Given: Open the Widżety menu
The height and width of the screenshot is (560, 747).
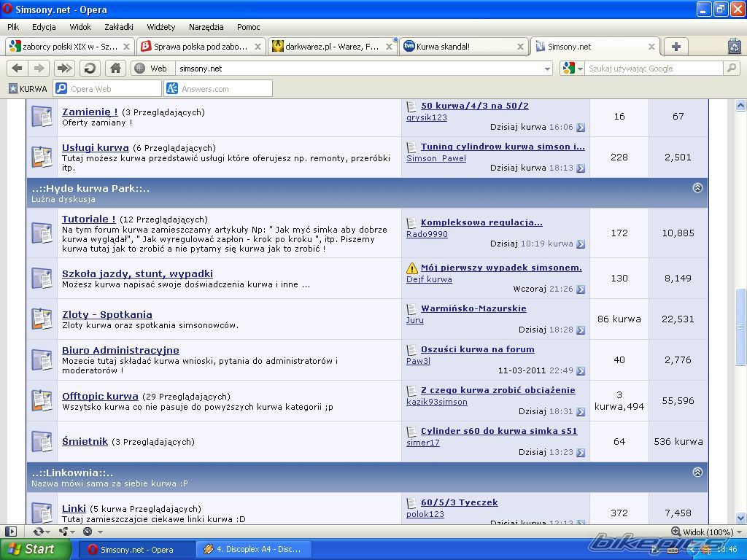Looking at the screenshot, I should (161, 27).
